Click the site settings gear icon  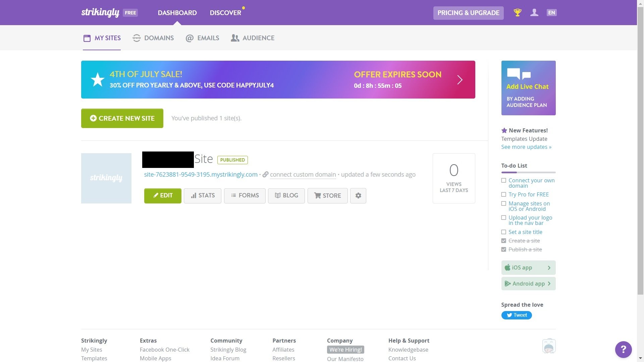click(x=358, y=196)
